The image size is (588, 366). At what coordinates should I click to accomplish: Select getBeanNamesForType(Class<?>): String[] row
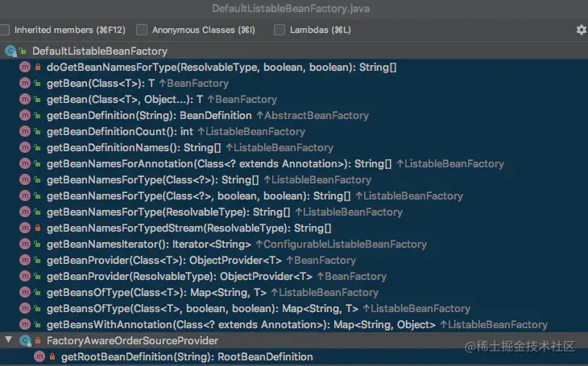294,180
